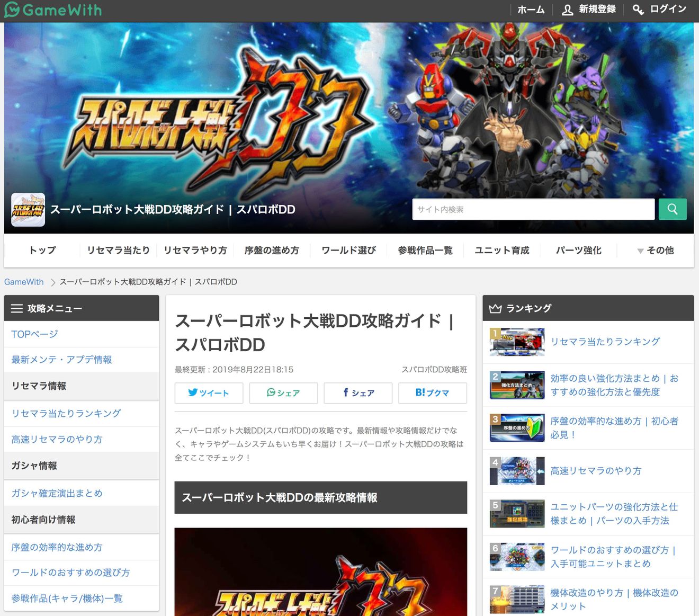Click the 最終更新 date text
This screenshot has width=699, height=616.
point(234,370)
